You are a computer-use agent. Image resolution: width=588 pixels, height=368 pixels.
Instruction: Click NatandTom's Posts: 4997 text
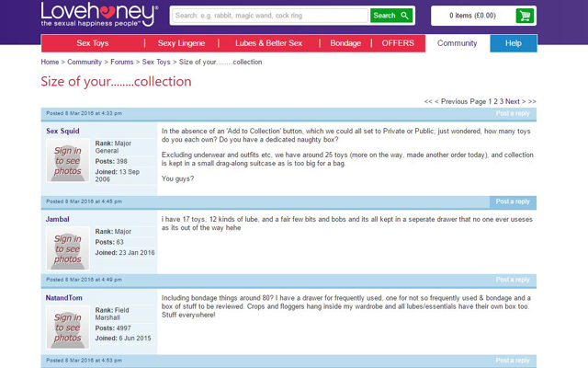click(x=113, y=328)
